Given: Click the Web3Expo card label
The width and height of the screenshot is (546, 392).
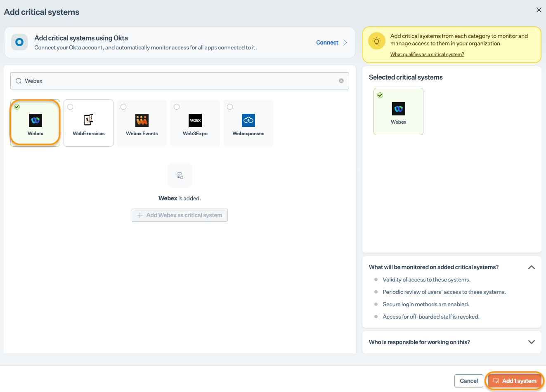Looking at the screenshot, I should point(195,134).
